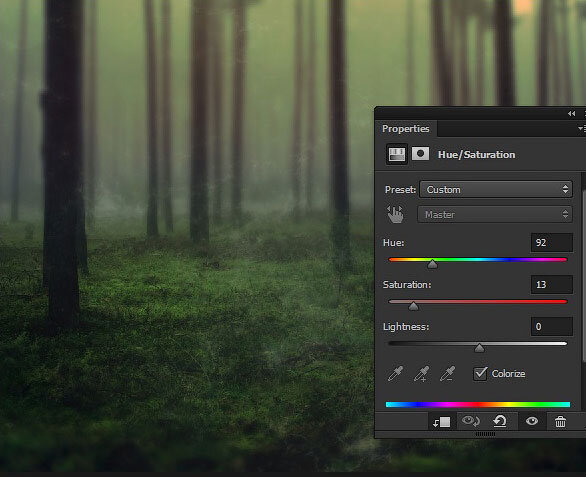Open the Master channel dropdown

click(x=495, y=215)
